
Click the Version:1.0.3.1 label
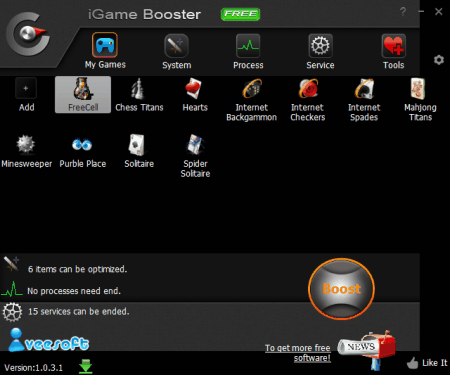tap(33, 368)
